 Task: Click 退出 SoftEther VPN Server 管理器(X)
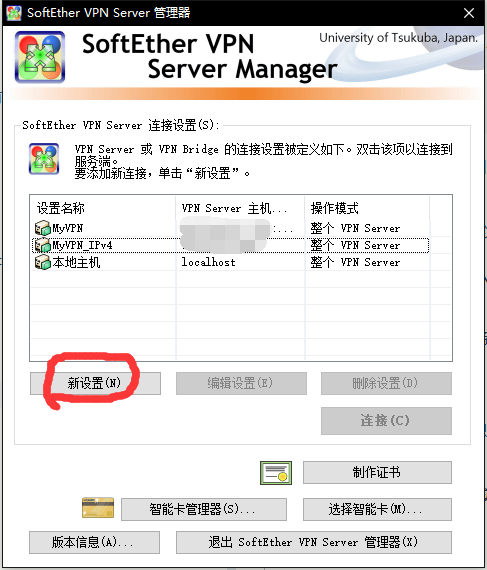coord(314,542)
